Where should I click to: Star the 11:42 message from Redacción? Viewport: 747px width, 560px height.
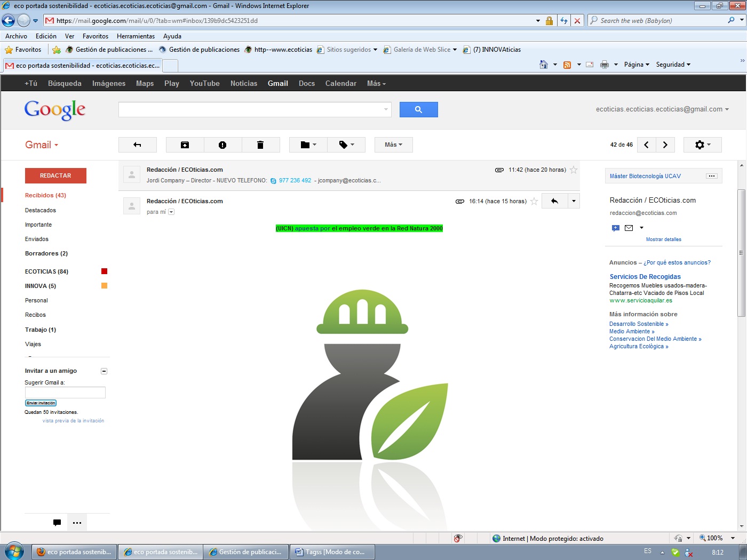(574, 170)
